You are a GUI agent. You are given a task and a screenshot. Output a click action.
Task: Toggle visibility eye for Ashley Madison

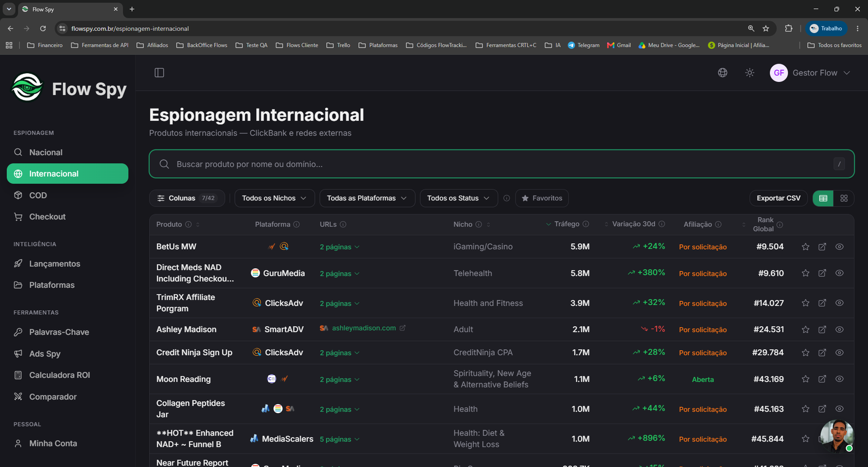(839, 330)
